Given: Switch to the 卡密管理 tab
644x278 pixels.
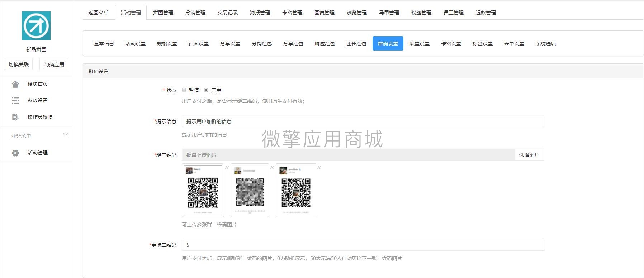Looking at the screenshot, I should [292, 13].
